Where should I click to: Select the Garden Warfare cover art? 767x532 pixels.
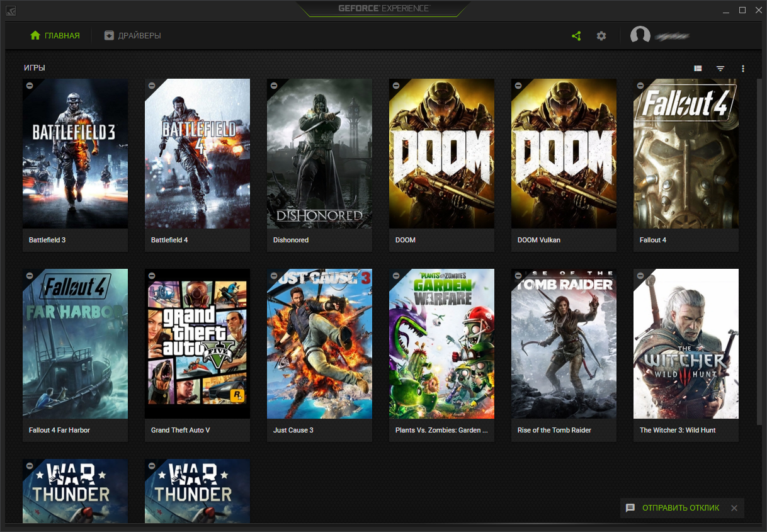441,344
